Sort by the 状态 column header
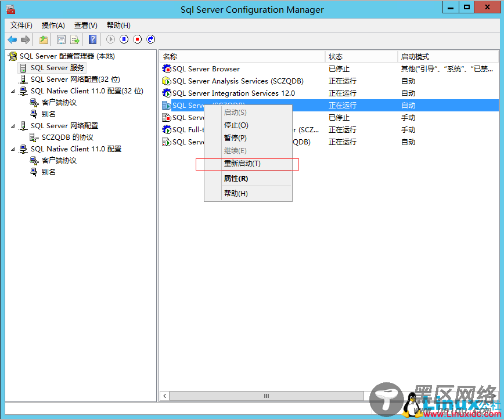504x420 pixels. pos(361,57)
